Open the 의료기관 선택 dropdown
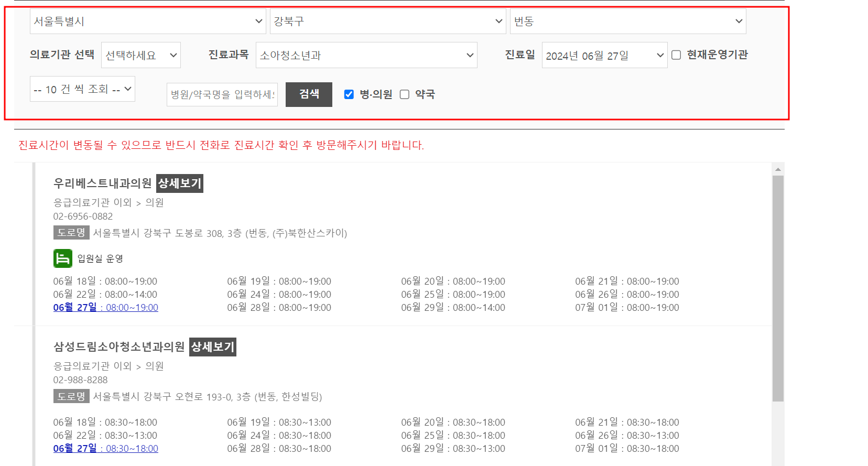 [x=141, y=55]
